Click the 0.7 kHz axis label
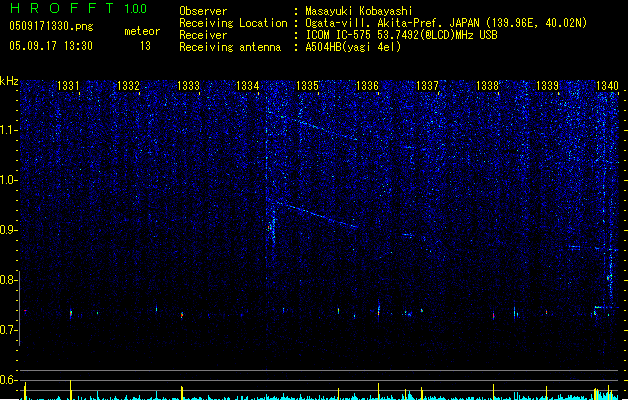This screenshot has height=400, width=629. 8,330
